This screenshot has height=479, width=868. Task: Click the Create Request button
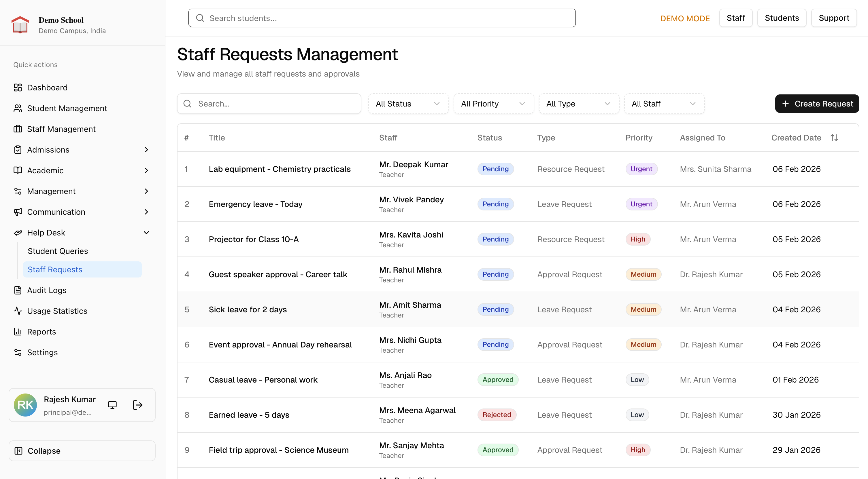coord(817,104)
